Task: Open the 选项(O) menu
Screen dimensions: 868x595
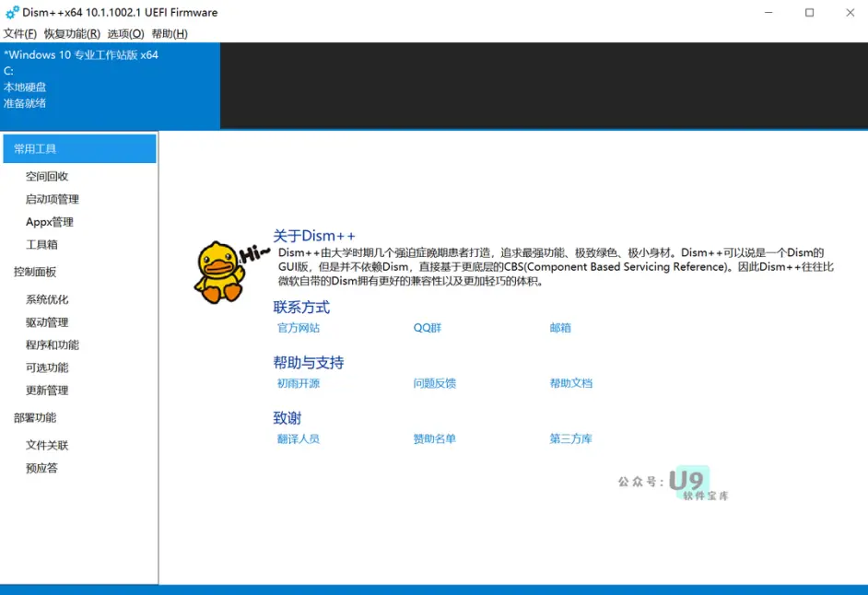Action: [125, 34]
